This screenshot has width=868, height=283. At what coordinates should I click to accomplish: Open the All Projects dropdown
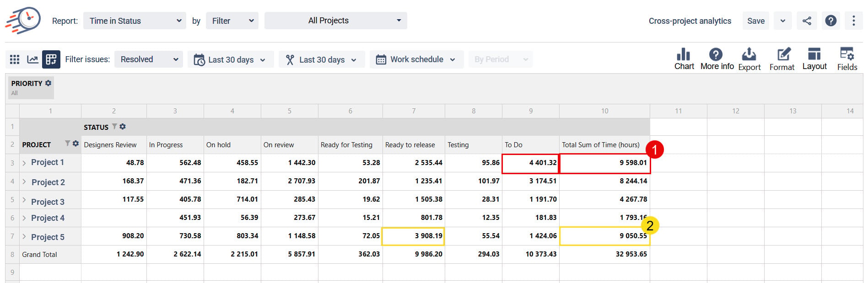335,21
